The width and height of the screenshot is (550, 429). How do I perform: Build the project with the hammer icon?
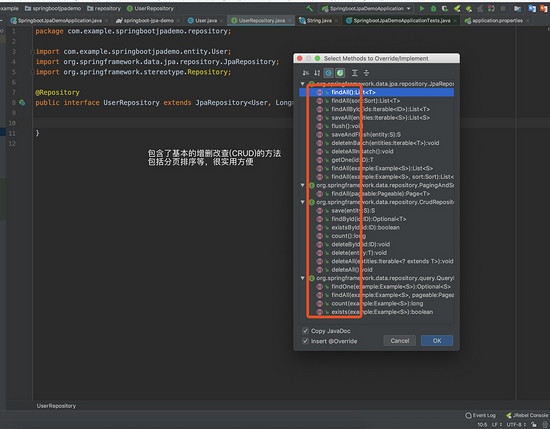(310, 8)
